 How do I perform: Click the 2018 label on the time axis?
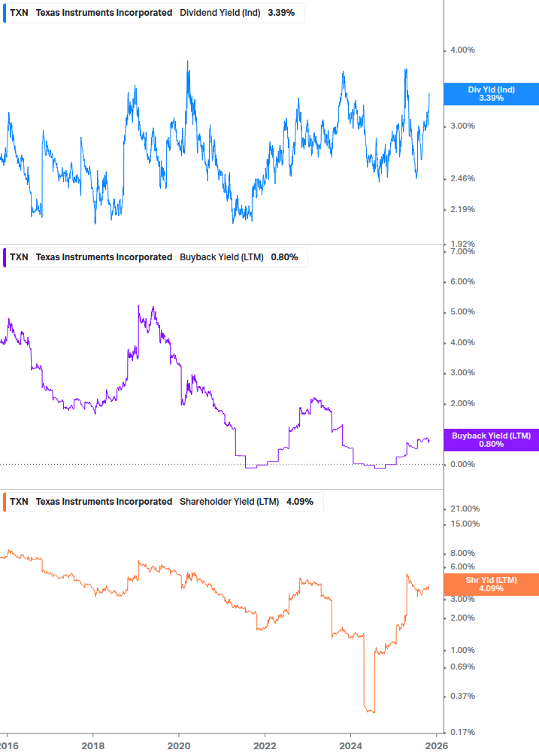point(93,746)
